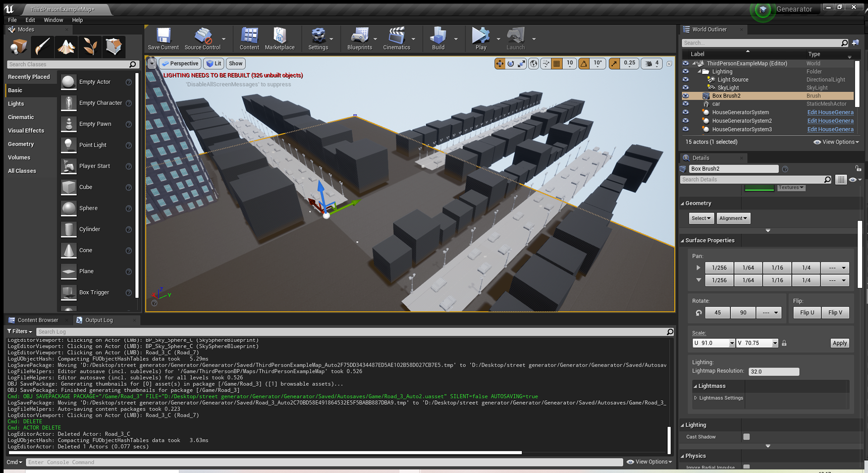Click the Flip V button
The height and width of the screenshot is (473, 868).
(x=835, y=313)
